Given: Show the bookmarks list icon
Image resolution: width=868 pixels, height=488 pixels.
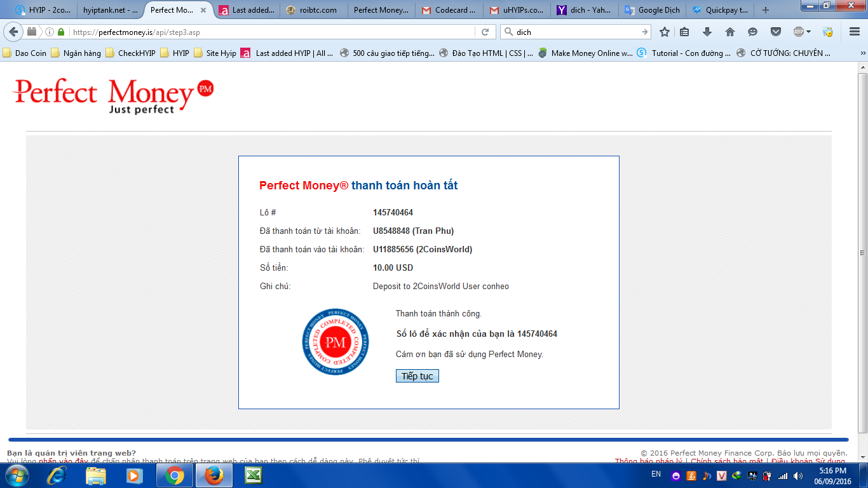Looking at the screenshot, I should tap(684, 32).
